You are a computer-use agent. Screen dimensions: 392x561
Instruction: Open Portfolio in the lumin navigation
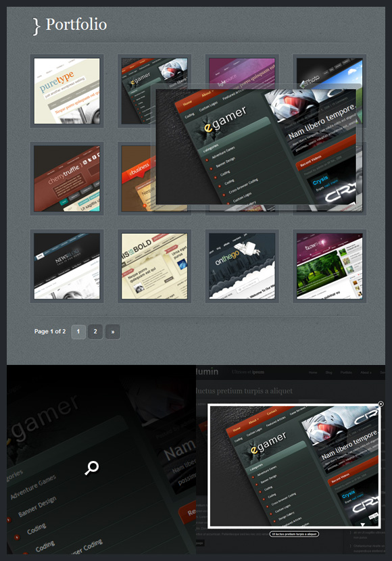(x=346, y=372)
